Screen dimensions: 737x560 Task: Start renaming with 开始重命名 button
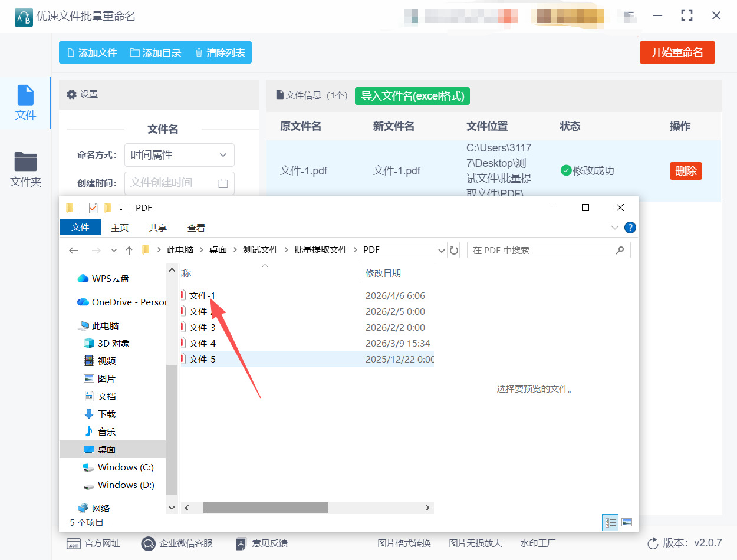[x=677, y=52]
